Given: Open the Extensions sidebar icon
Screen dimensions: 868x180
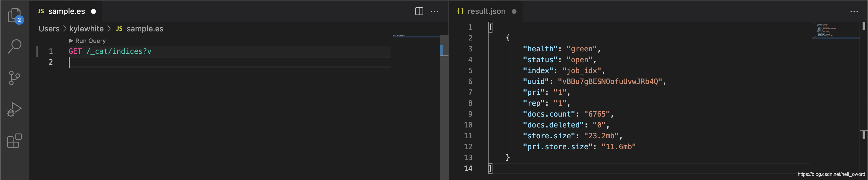Looking at the screenshot, I should [14, 141].
